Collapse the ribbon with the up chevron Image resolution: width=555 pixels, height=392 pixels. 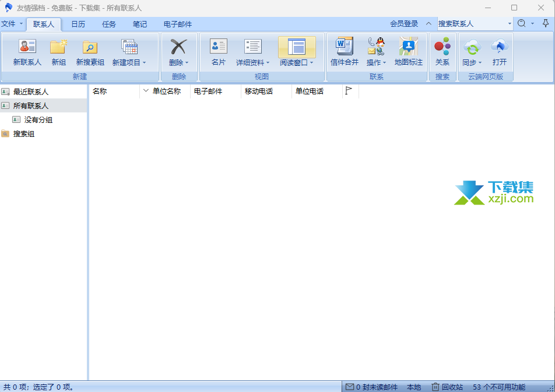428,24
